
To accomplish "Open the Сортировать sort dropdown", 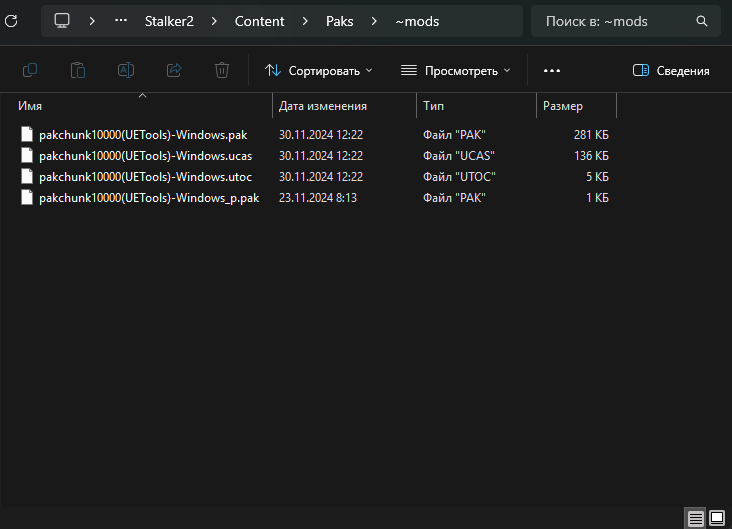I will pos(318,71).
